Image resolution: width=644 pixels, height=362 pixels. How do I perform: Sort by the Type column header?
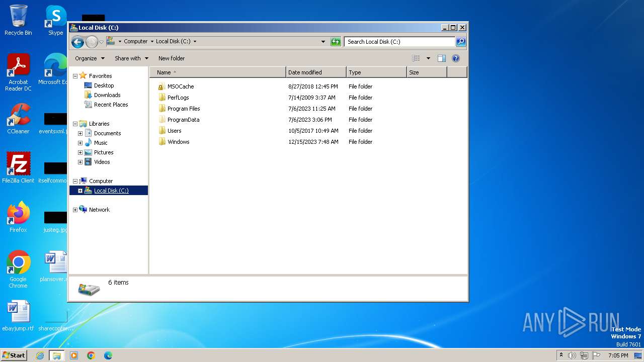tap(376, 72)
